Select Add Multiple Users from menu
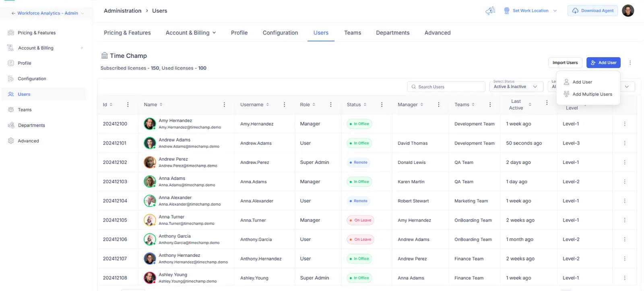This screenshot has height=291, width=644. [592, 94]
